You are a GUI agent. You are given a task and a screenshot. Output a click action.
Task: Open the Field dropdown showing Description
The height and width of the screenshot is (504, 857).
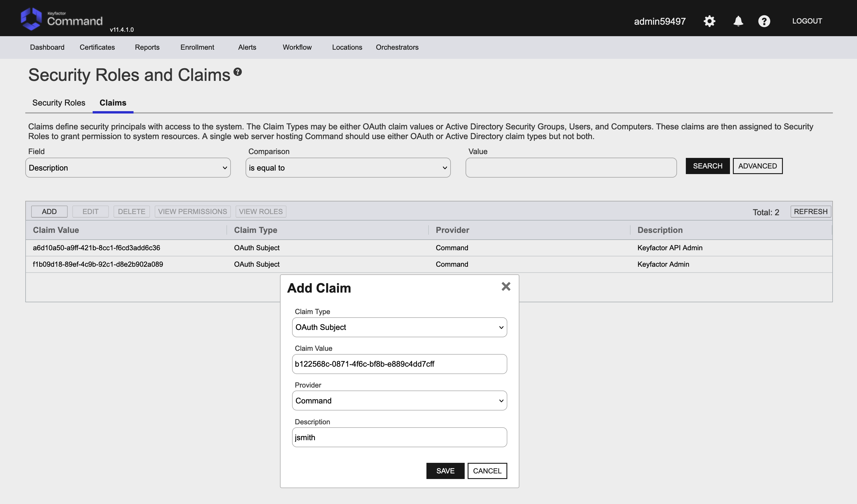point(128,168)
